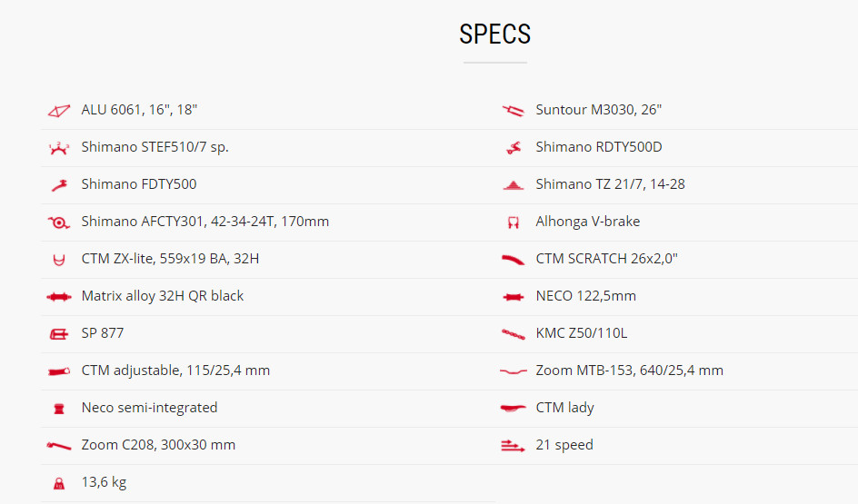The image size is (858, 504).
Task: Click the handlebar icon beside Zoom MTB-153
Action: point(513,371)
